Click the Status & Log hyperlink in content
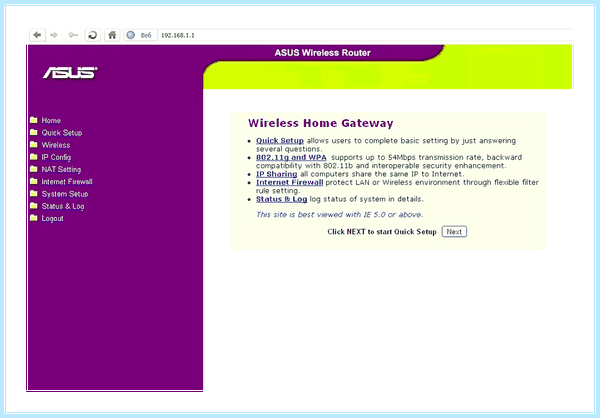Screen dimensions: 600x418 click(x=282, y=199)
